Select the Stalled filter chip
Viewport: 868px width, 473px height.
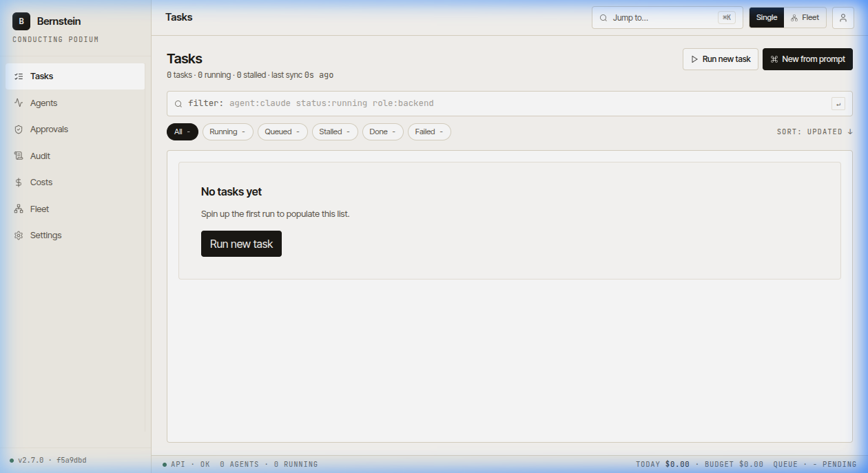click(x=335, y=132)
